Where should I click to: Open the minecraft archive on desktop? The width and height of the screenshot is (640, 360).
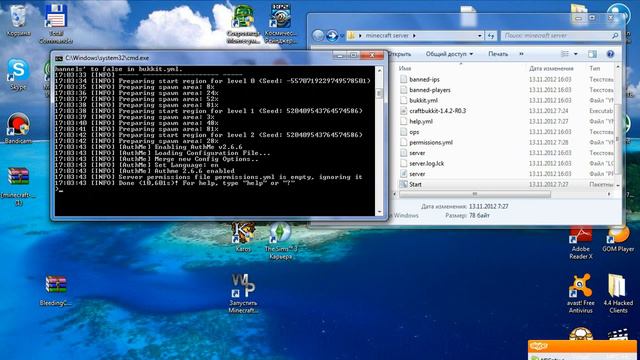coord(18,186)
